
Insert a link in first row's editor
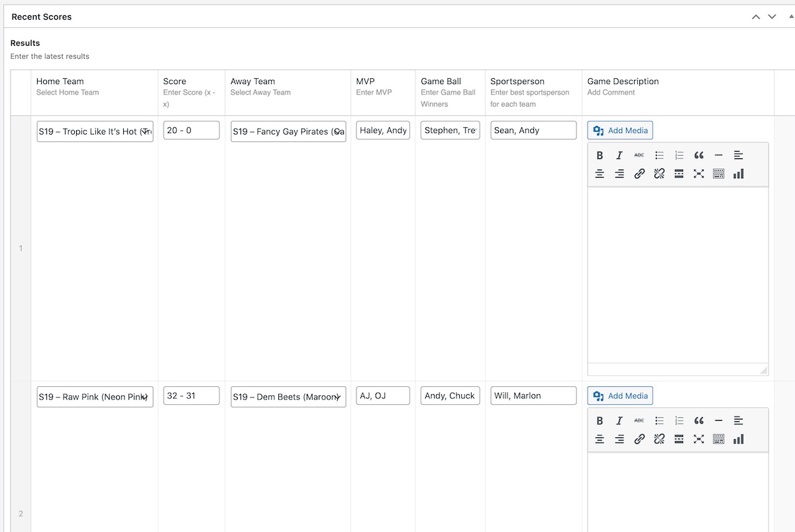click(639, 174)
